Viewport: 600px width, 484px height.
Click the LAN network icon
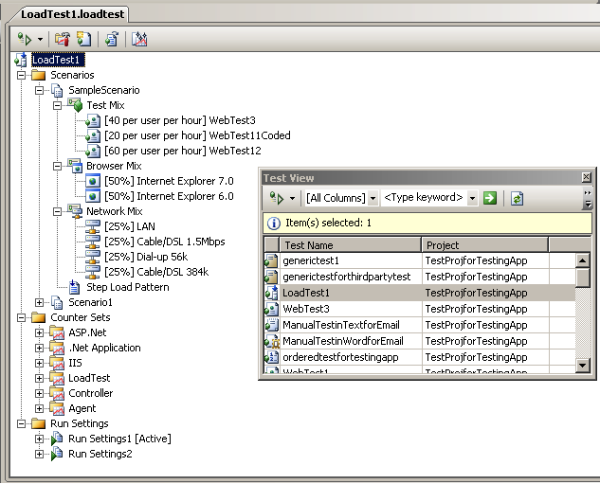click(93, 227)
